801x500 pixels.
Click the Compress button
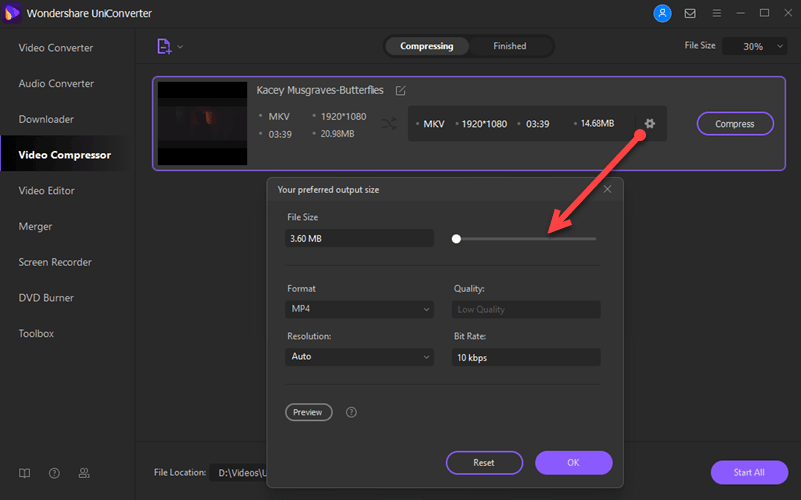pyautogui.click(x=735, y=124)
